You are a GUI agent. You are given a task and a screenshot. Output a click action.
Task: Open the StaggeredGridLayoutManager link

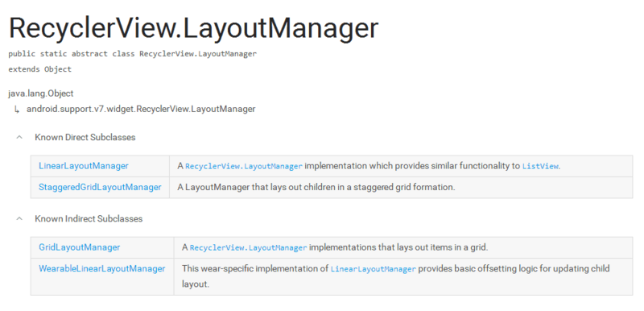point(100,188)
